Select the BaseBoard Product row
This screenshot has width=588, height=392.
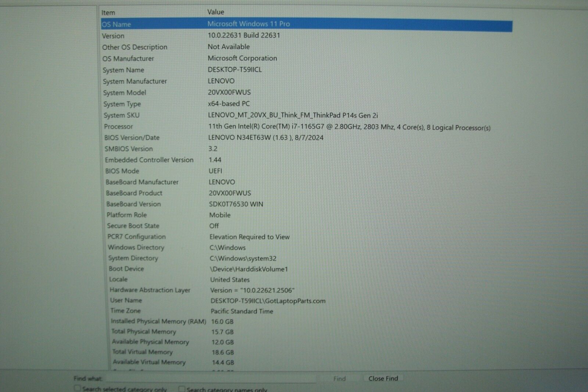tap(306, 193)
